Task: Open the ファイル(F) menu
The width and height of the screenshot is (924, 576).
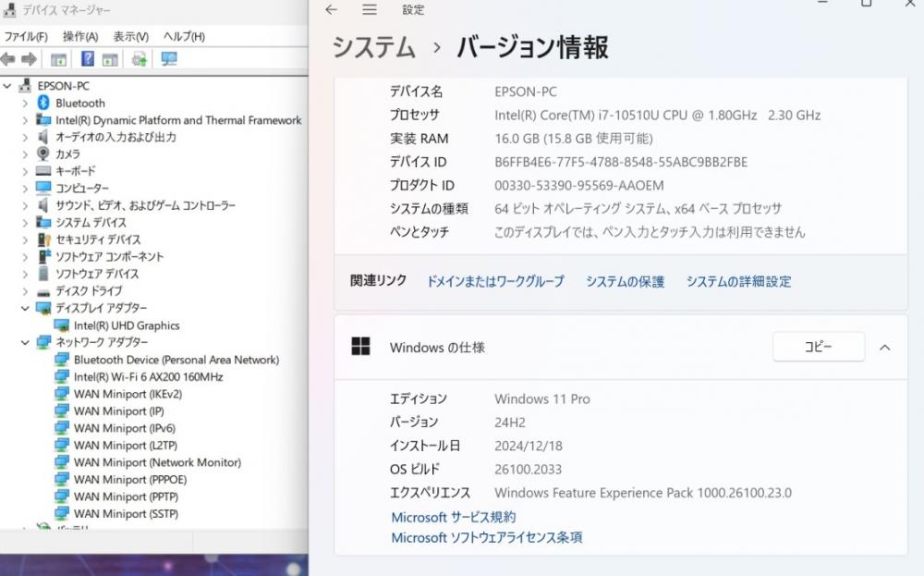Action: tap(25, 37)
